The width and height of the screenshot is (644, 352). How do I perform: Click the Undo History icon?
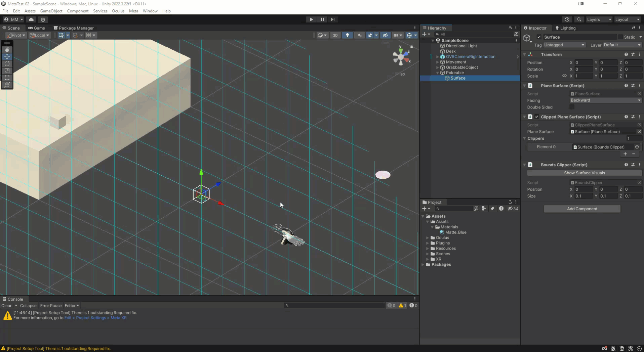[567, 19]
